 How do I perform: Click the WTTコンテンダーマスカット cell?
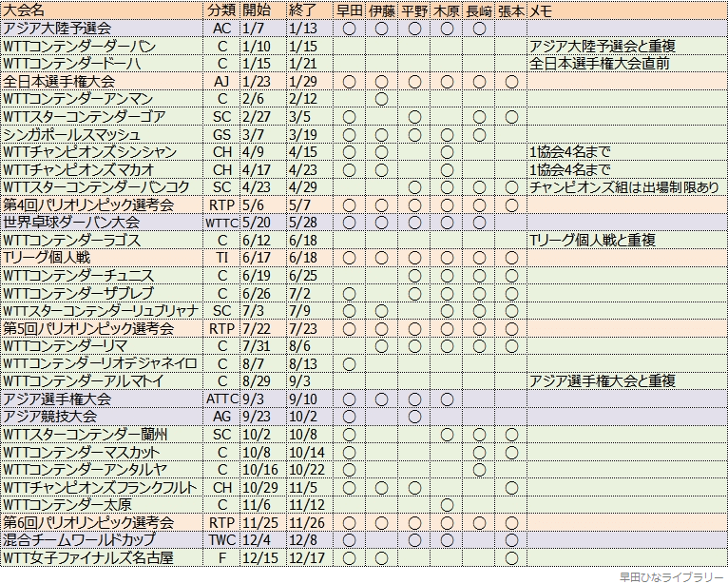tap(102, 452)
